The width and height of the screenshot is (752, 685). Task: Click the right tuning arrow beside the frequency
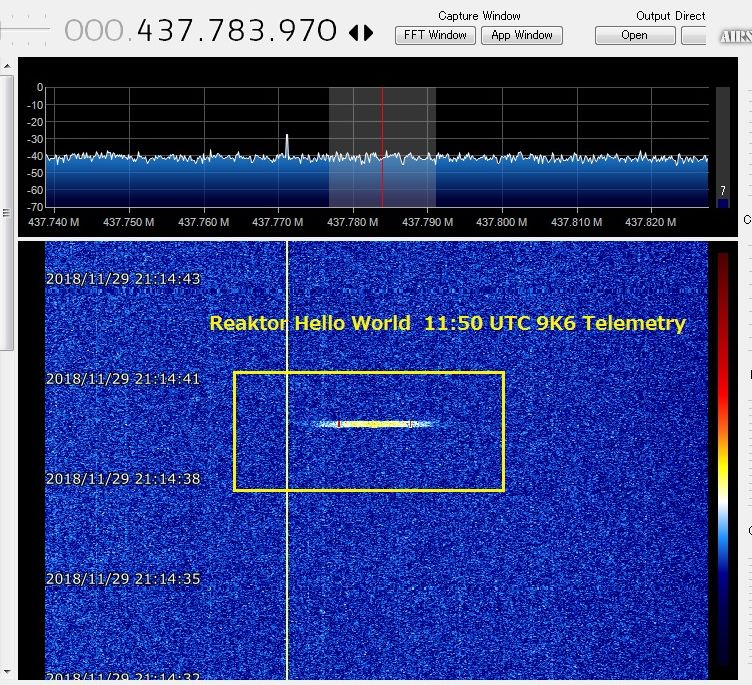[368, 33]
